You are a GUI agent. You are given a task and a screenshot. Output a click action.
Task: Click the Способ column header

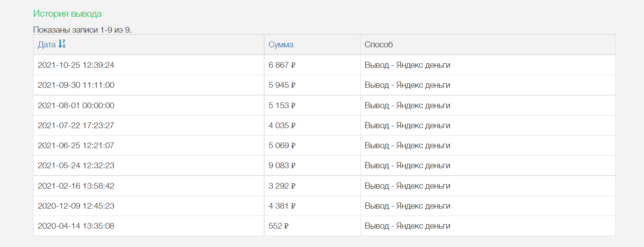click(x=379, y=45)
